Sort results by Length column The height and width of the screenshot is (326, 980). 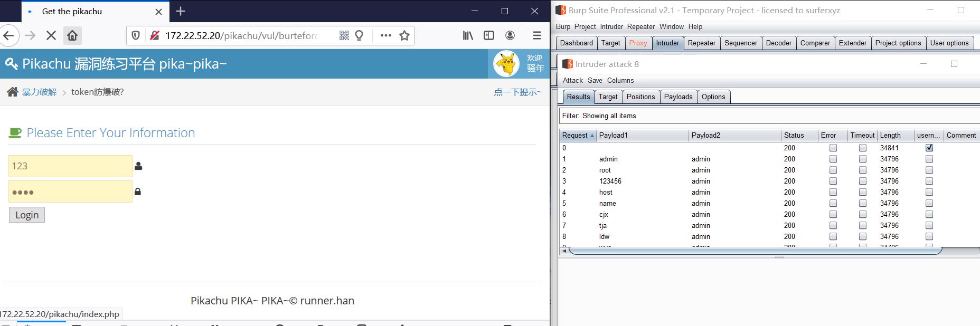(896, 135)
